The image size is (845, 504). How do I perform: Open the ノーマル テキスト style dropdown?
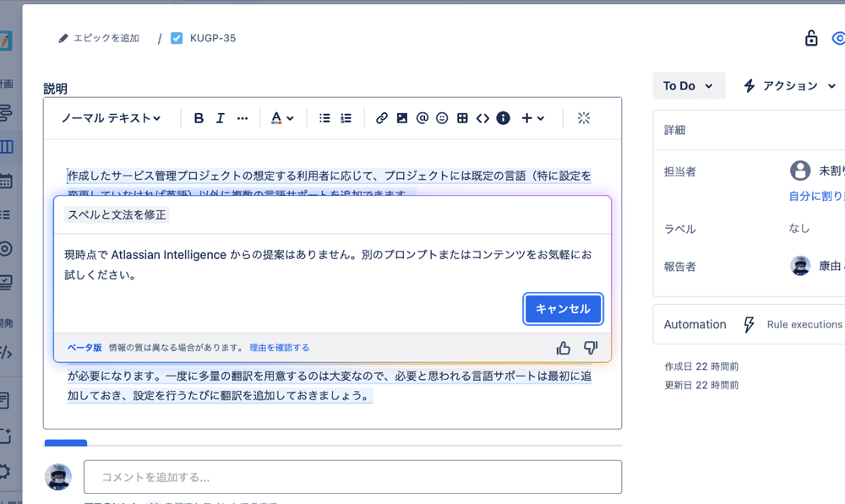pyautogui.click(x=111, y=118)
